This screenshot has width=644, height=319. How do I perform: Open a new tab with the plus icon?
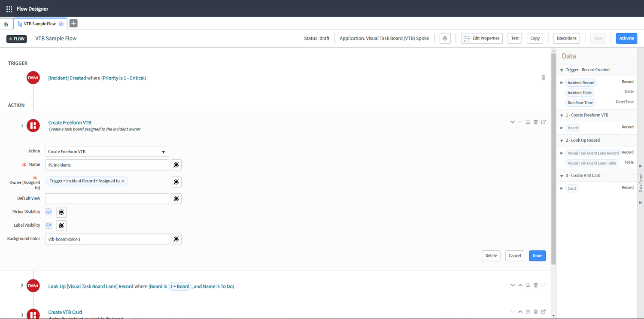click(73, 23)
